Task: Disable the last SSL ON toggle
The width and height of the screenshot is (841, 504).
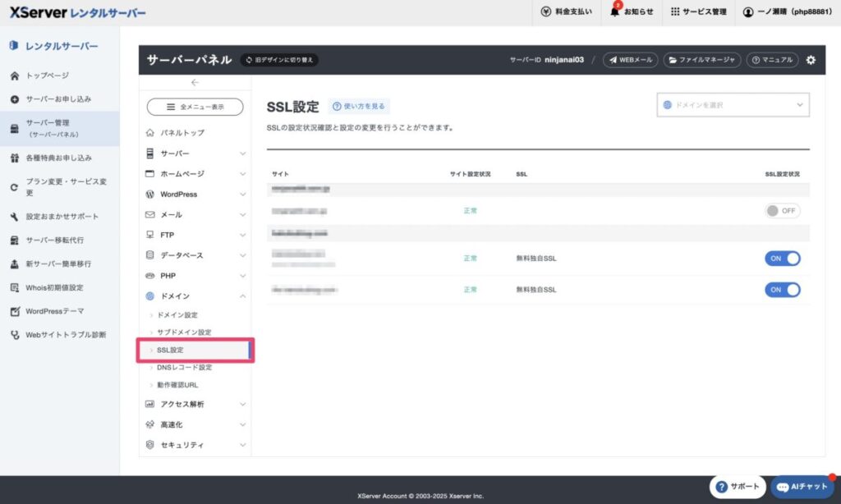Action: [x=782, y=290]
